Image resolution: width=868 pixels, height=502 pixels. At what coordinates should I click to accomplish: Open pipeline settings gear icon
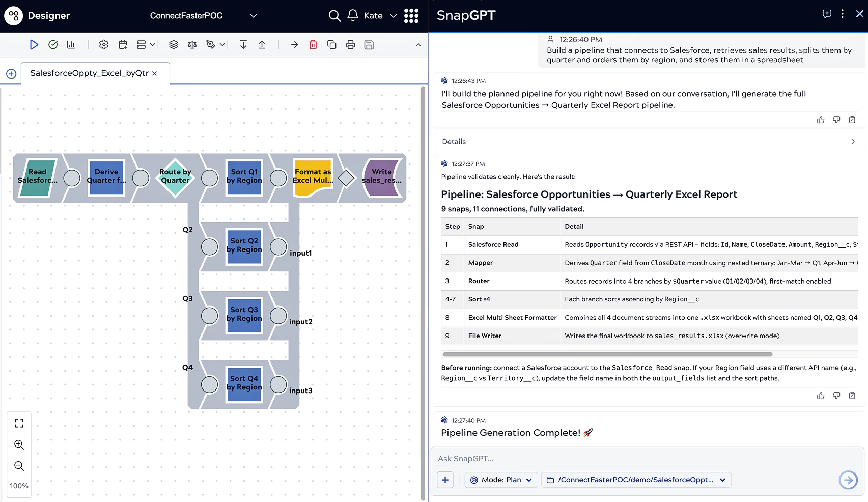click(104, 45)
